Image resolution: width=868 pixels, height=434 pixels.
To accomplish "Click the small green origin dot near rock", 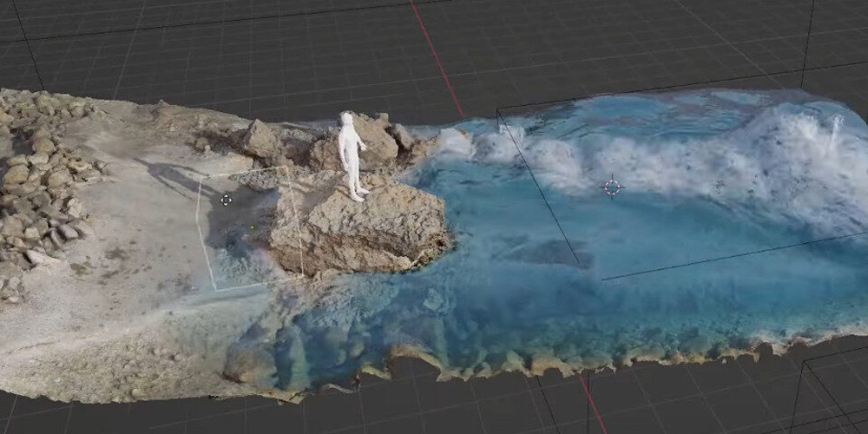I will pyautogui.click(x=253, y=227).
